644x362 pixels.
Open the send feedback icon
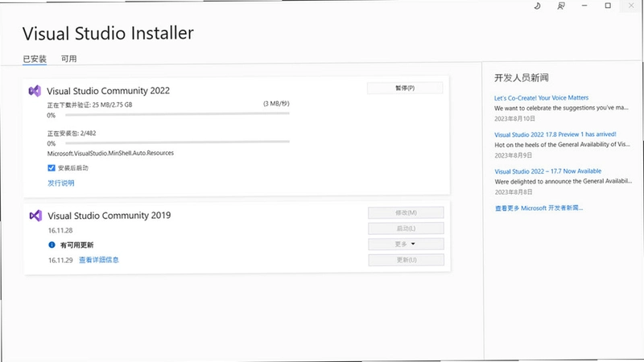pos(561,6)
